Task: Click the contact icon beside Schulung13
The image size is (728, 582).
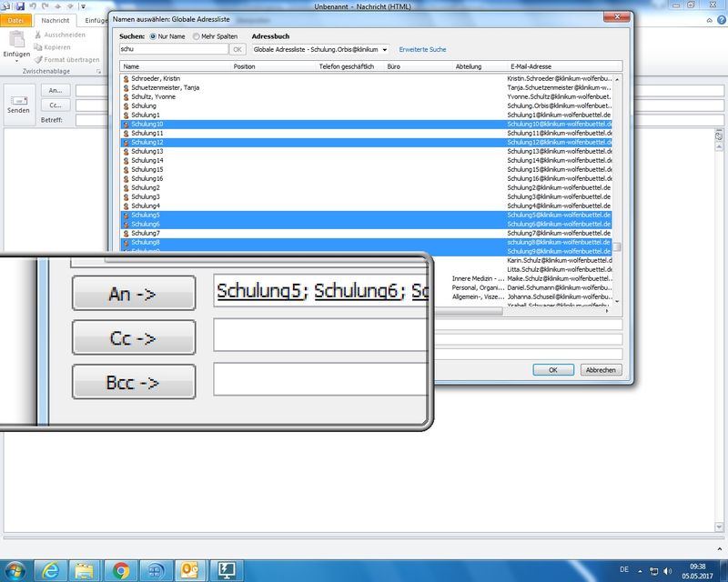Action: pos(126,151)
